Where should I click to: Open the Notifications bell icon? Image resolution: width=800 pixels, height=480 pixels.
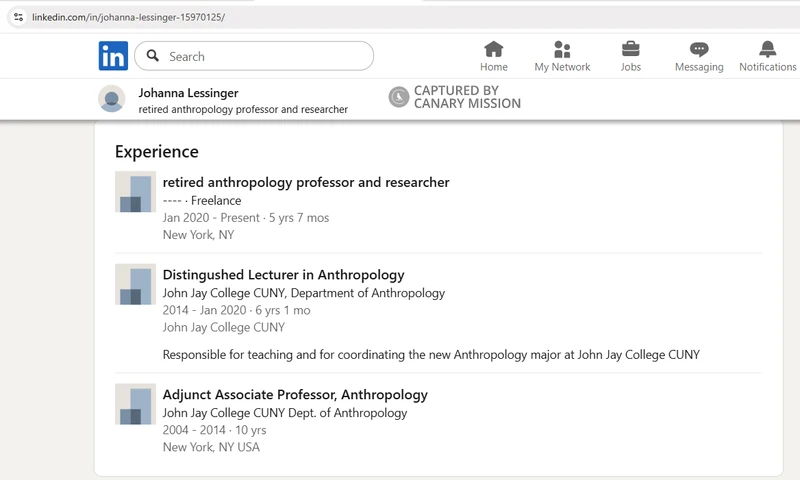coord(767,49)
